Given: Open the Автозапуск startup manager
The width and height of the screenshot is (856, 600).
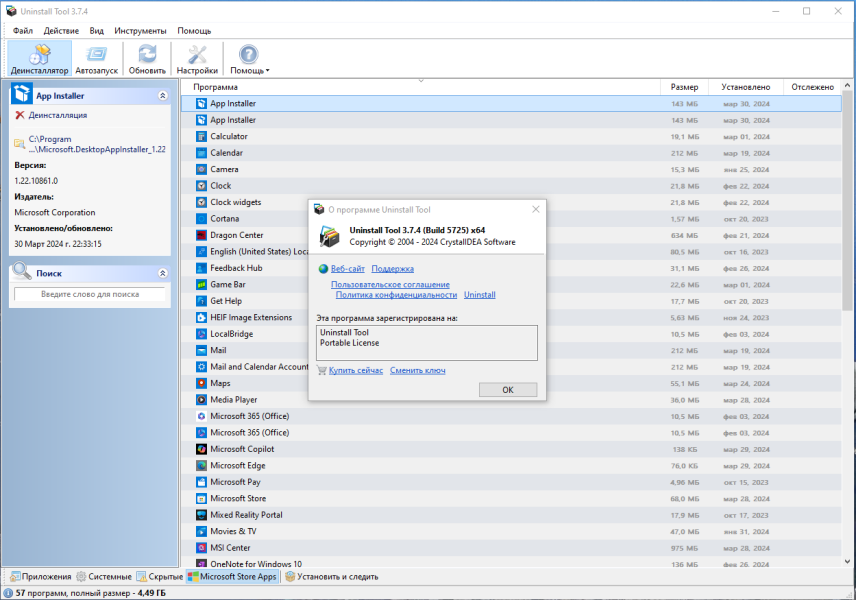Looking at the screenshot, I should [x=97, y=58].
